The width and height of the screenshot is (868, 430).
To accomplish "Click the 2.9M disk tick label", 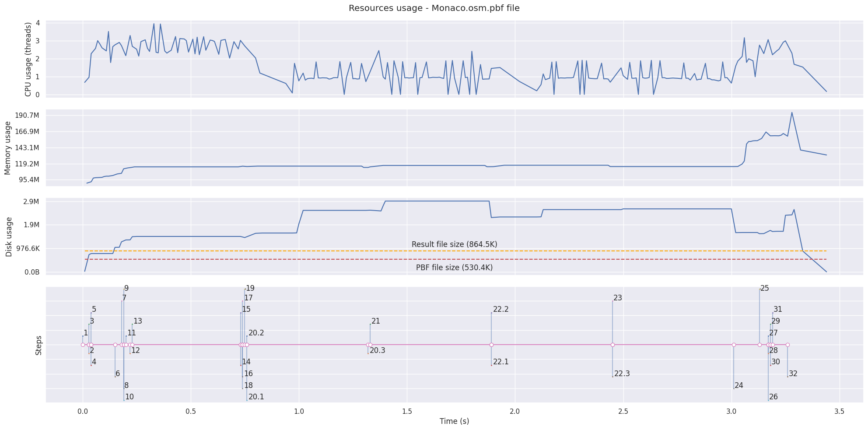I will (33, 202).
